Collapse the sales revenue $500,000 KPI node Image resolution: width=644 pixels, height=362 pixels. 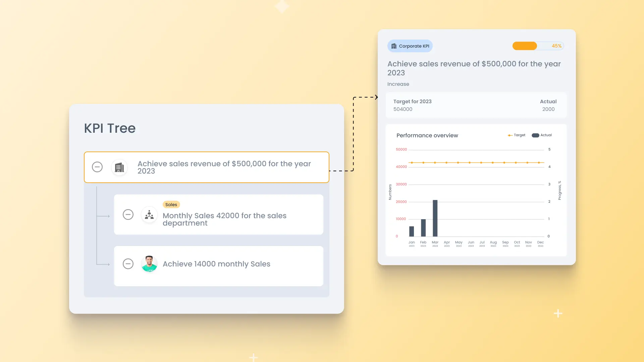tap(97, 167)
